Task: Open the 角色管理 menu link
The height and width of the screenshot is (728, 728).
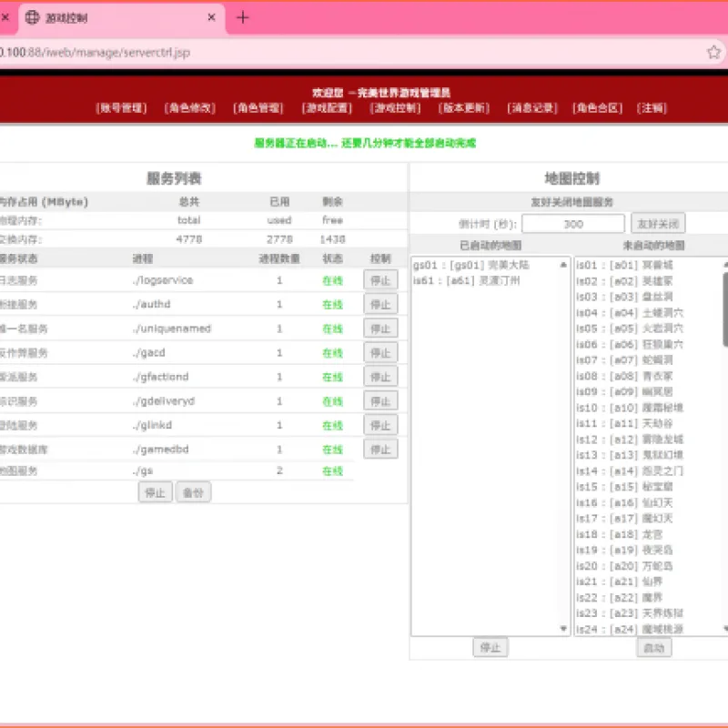Action: click(258, 108)
